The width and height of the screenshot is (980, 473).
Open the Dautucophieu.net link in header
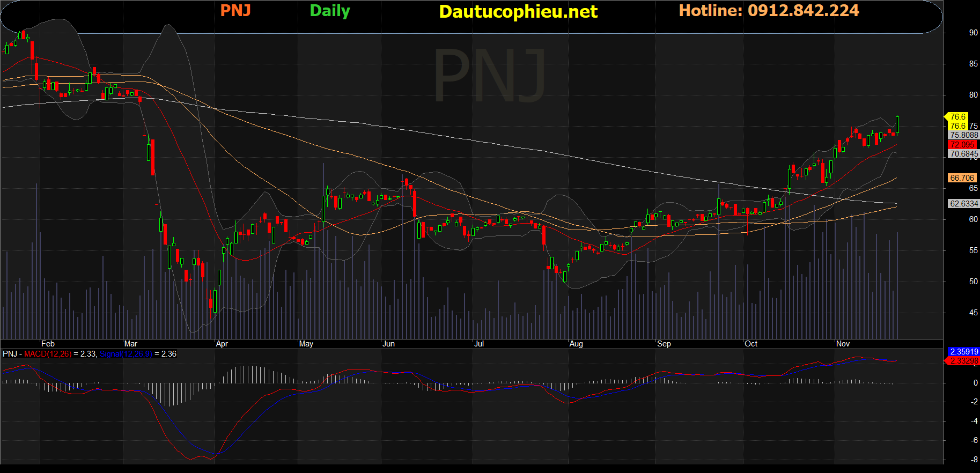coord(518,12)
